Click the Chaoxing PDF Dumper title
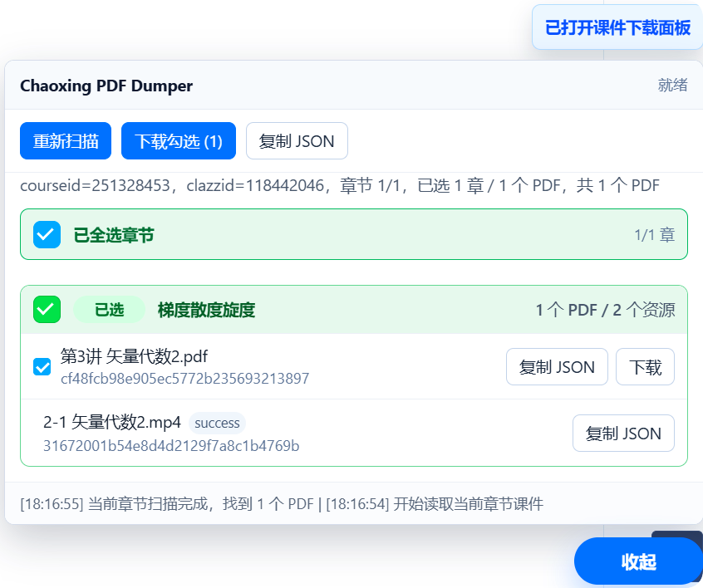 pos(106,86)
